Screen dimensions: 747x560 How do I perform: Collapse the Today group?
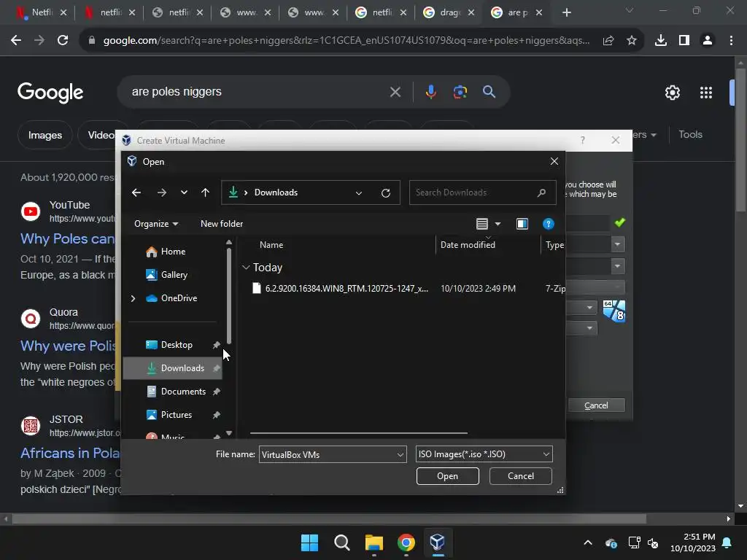(246, 268)
